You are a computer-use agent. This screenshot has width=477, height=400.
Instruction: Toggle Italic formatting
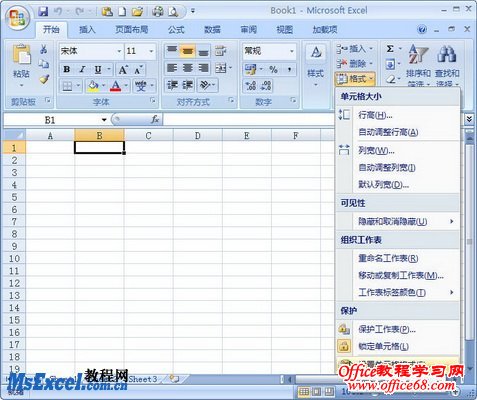click(x=82, y=69)
